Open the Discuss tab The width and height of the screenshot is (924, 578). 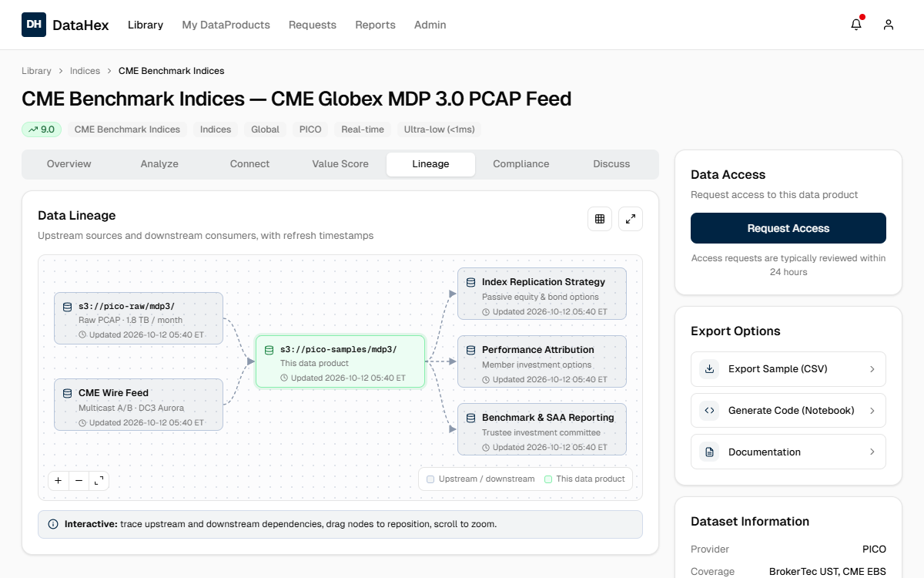pos(611,164)
